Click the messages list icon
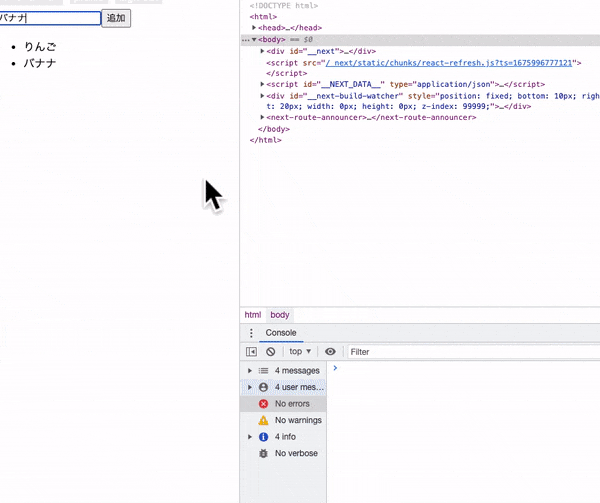Viewport: 600px width, 503px height. pyautogui.click(x=263, y=371)
